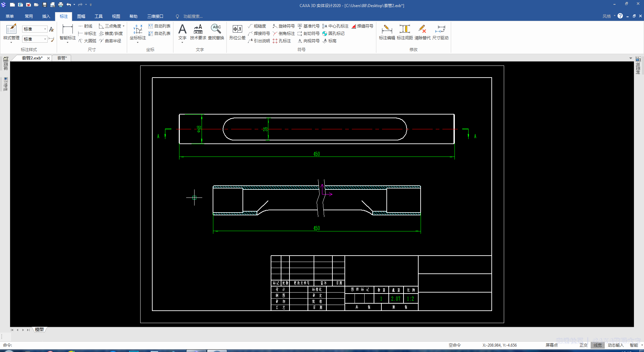Select the 标高 elevation symbol
The height and width of the screenshot is (352, 644).
tap(329, 41)
